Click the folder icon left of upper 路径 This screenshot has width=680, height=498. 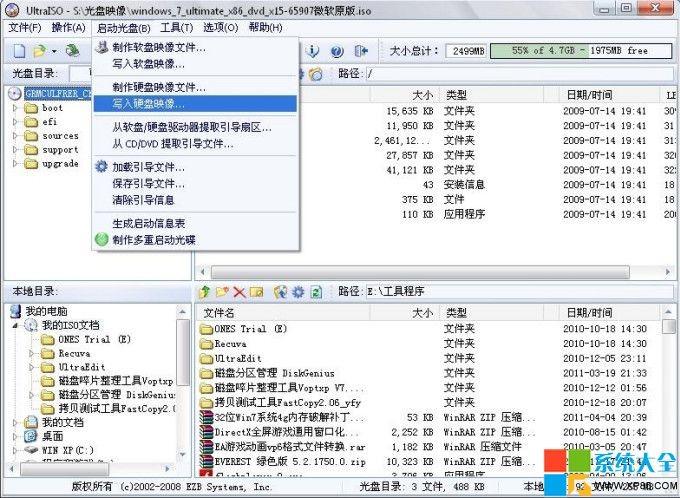(316, 74)
